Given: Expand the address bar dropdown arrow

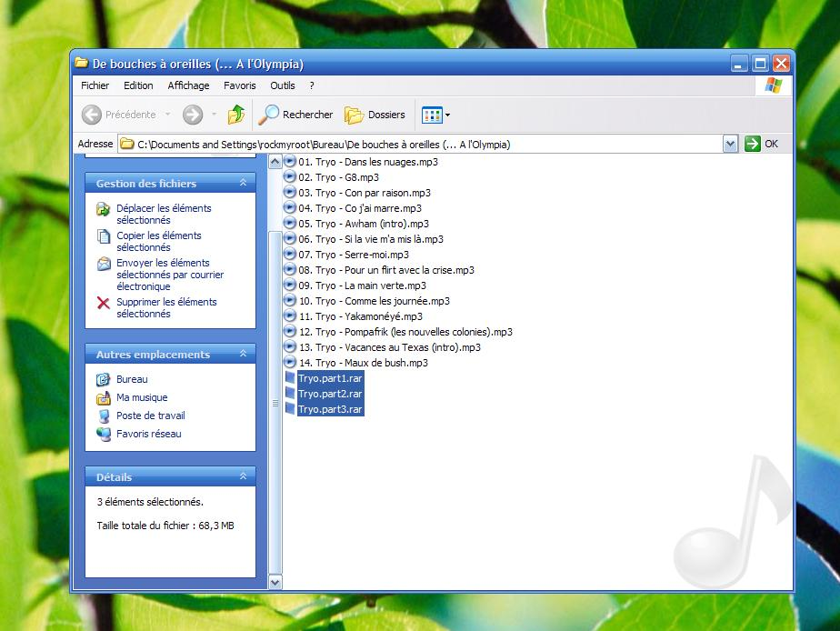Looking at the screenshot, I should coord(730,144).
